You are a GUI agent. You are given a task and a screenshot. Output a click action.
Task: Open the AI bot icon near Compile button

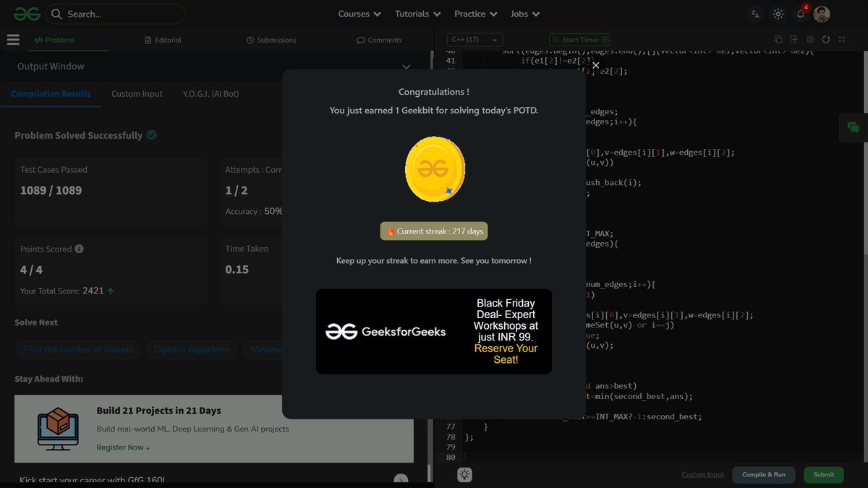pos(464,474)
